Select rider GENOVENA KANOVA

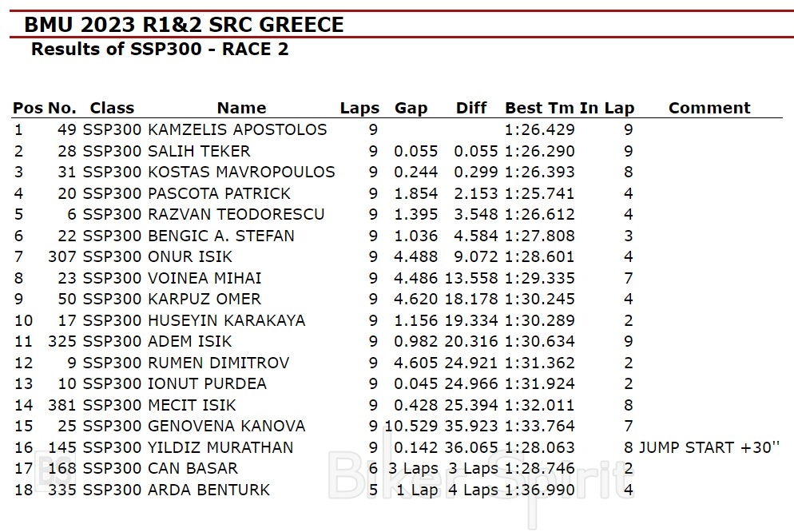pos(226,426)
